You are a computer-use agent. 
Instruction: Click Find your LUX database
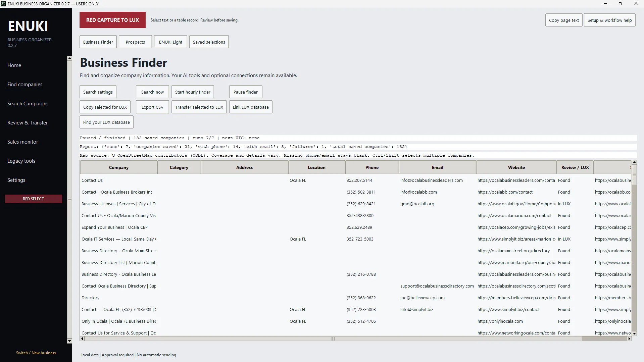(x=106, y=122)
